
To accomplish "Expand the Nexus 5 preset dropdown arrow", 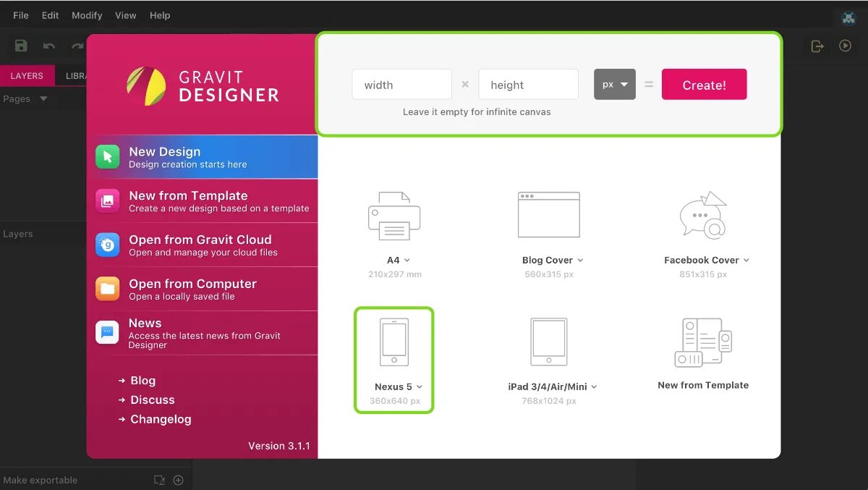I will tap(420, 386).
